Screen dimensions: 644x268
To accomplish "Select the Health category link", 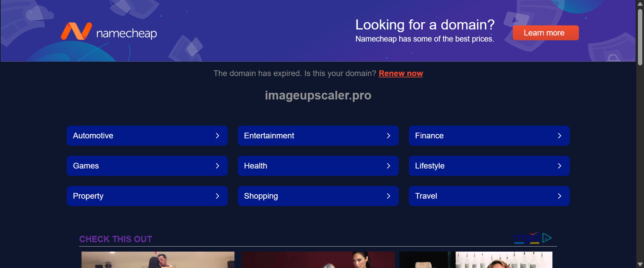I will tap(318, 166).
